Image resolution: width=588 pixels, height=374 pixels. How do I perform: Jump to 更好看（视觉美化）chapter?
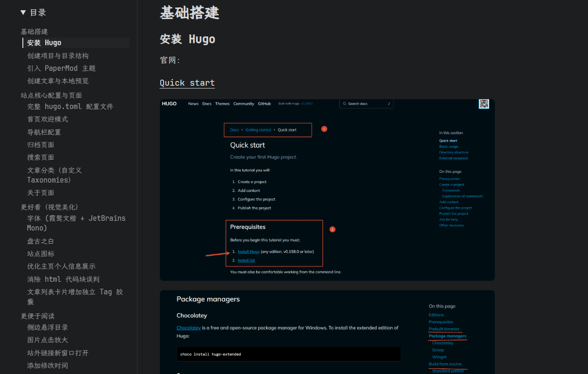50,207
